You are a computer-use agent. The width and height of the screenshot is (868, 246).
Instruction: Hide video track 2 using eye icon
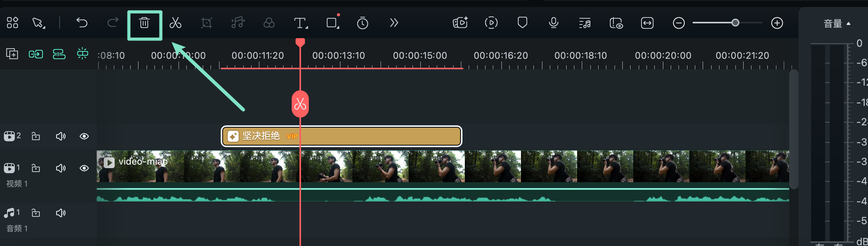pos(84,136)
